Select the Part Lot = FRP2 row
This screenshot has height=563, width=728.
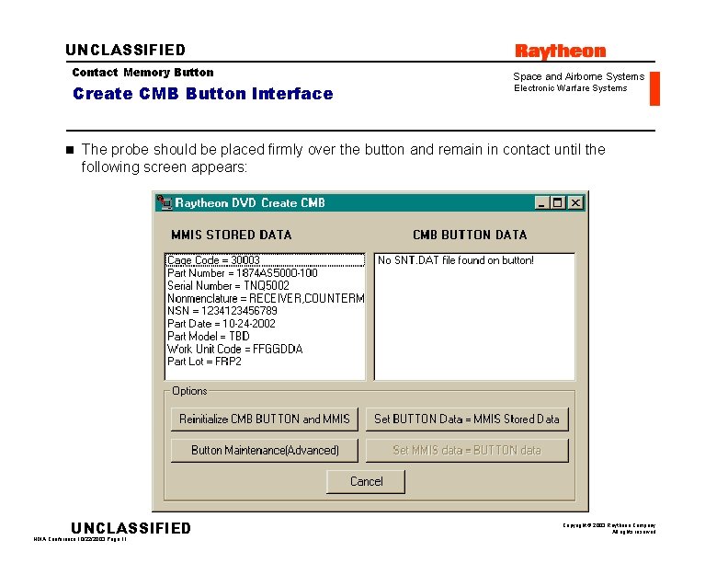click(265, 362)
